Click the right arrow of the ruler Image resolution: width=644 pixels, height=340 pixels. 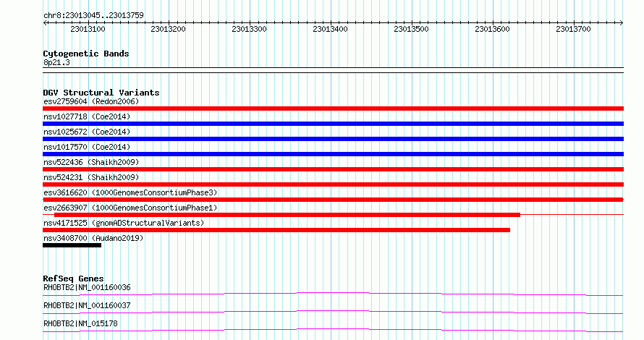pyautogui.click(x=621, y=23)
